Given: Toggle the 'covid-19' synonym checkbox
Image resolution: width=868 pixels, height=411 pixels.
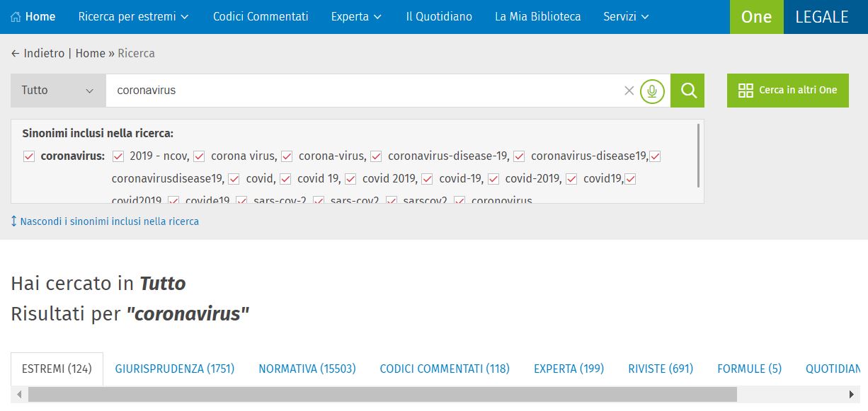Looking at the screenshot, I should 427,179.
